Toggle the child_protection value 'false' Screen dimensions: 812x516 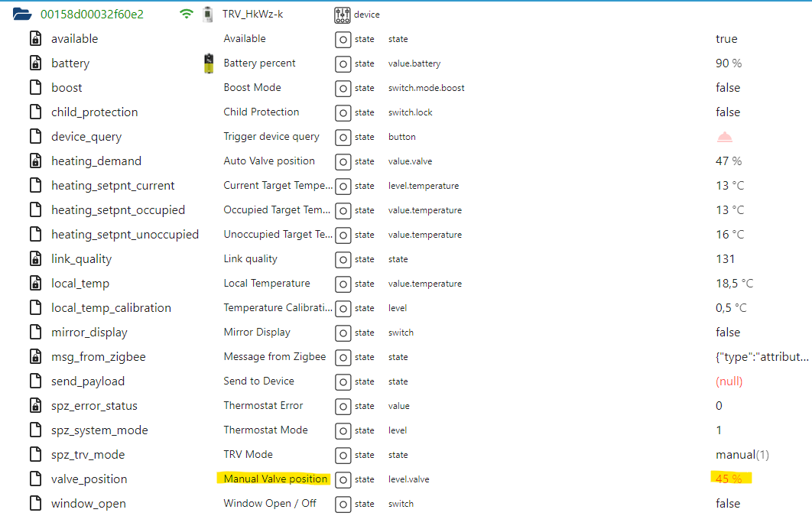(728, 112)
